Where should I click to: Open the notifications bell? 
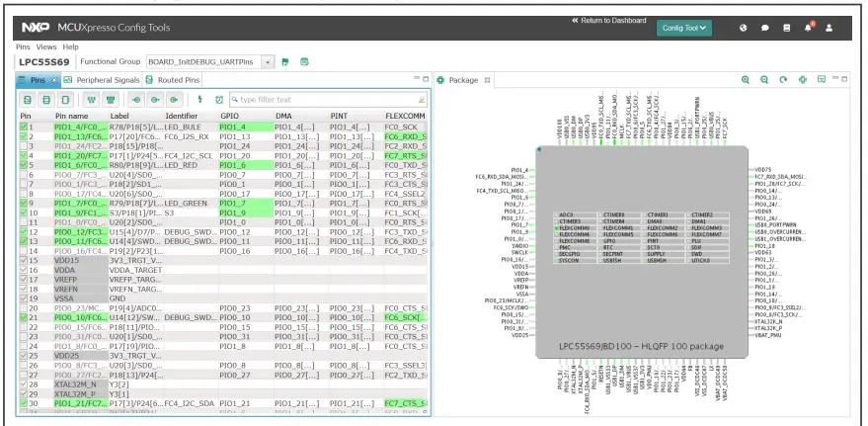808,28
